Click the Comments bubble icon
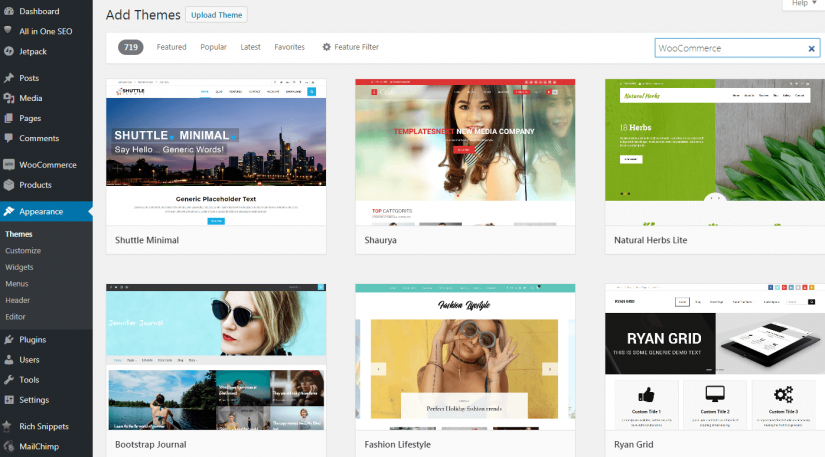Screen dimensions: 825x457 click(9, 138)
